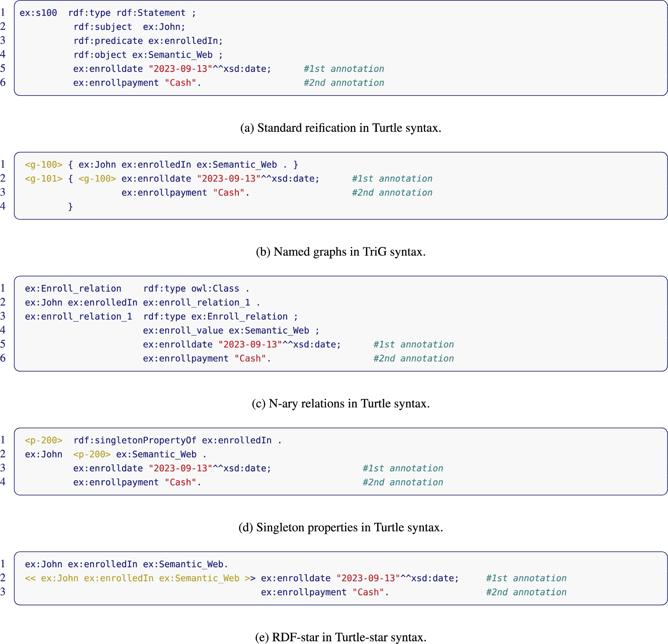Click owl:Class in the N-ary relations listing

click(215, 289)
